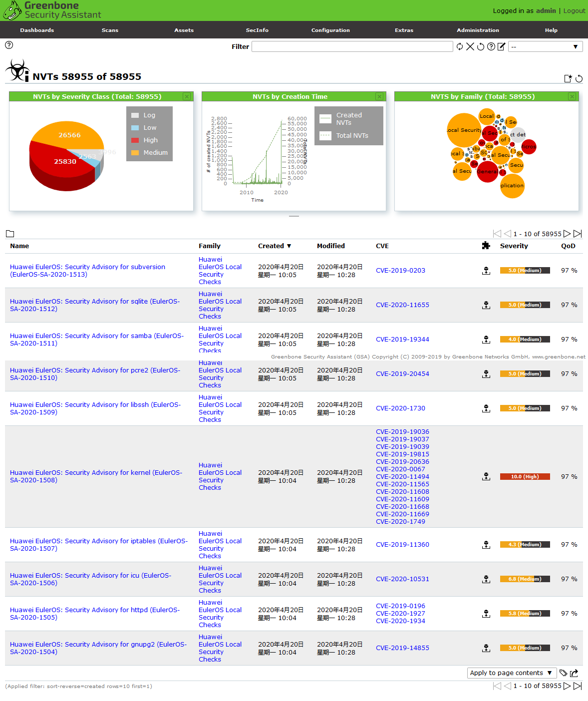
Task: Sort table by Name column header
Action: tap(19, 246)
